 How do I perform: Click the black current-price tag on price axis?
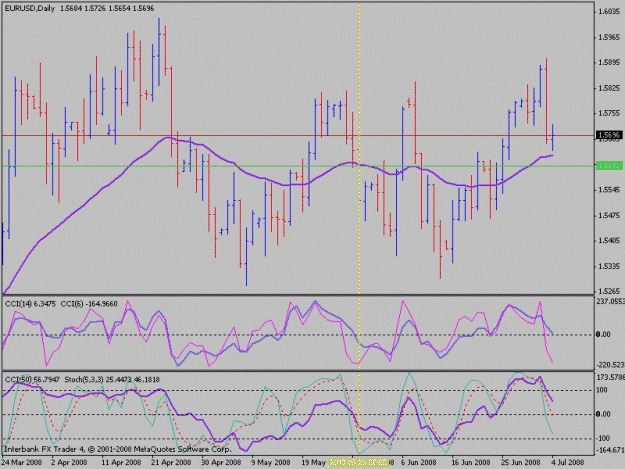coord(609,135)
